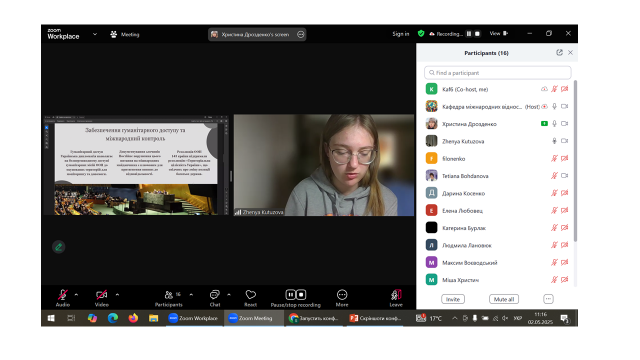View the green encryption shield info
This screenshot has width=640, height=360.
(x=421, y=33)
